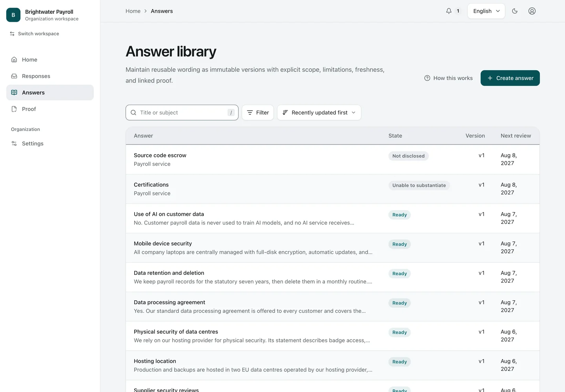This screenshot has height=392, width=565.
Task: Select Answers in the sidebar
Action: pyautogui.click(x=50, y=93)
